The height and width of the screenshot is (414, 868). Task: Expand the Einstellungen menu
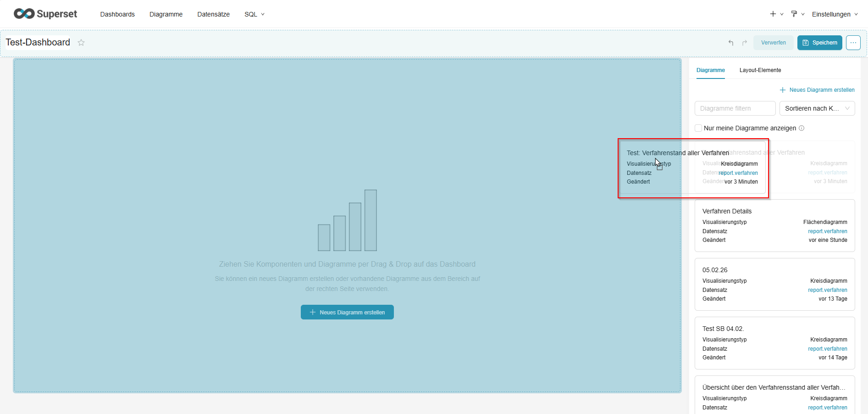834,14
